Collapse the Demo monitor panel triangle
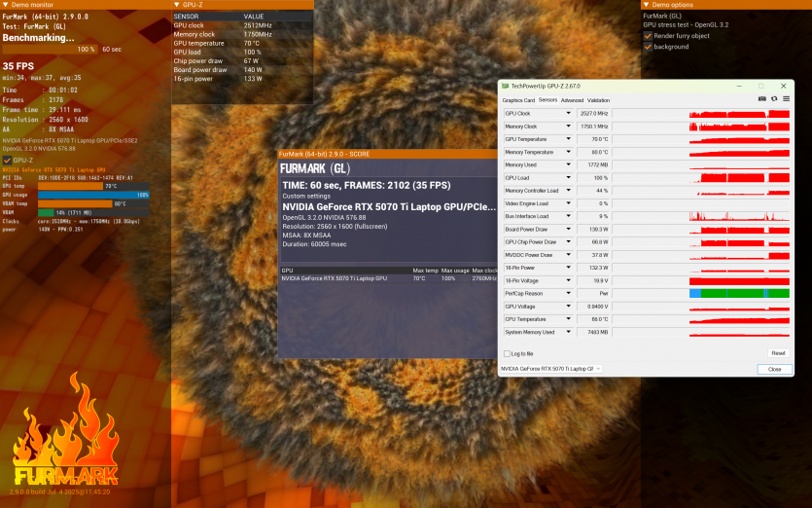The height and width of the screenshot is (508, 812). [x=5, y=5]
